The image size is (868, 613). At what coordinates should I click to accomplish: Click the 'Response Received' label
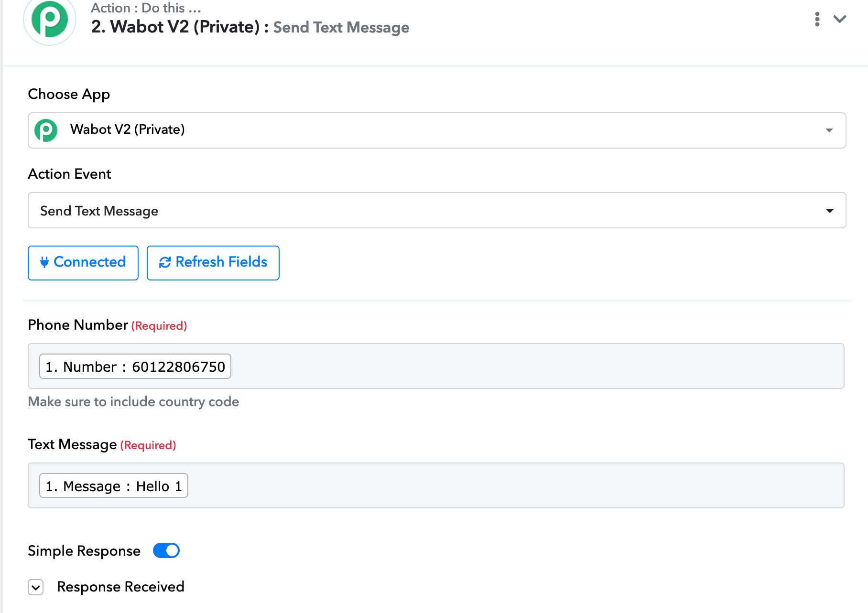click(x=120, y=587)
